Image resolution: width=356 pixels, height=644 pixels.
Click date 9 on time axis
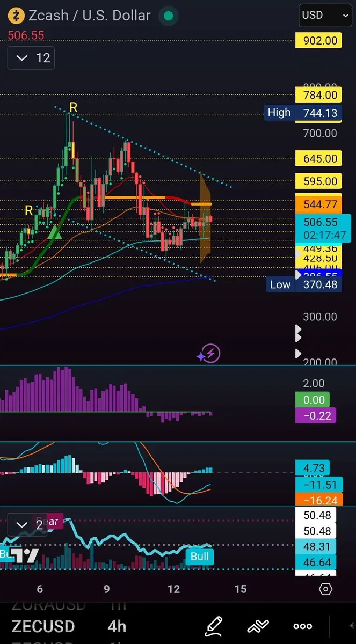pyautogui.click(x=107, y=589)
